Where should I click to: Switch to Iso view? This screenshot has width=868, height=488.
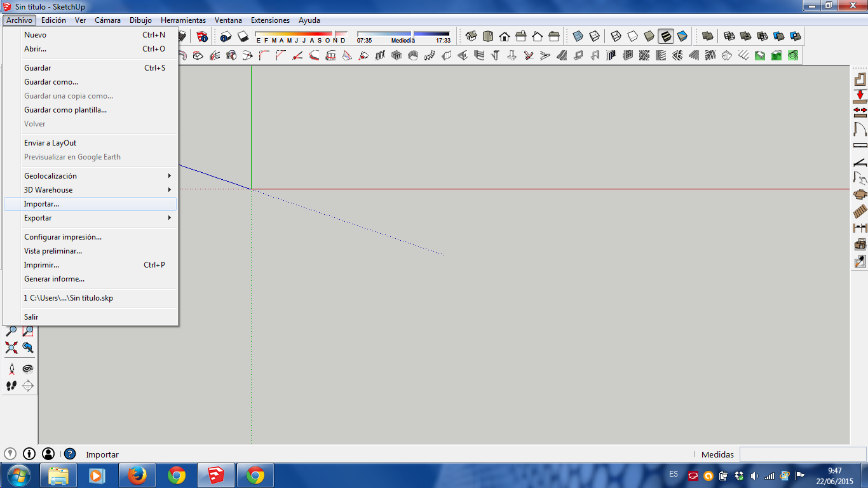coord(471,36)
